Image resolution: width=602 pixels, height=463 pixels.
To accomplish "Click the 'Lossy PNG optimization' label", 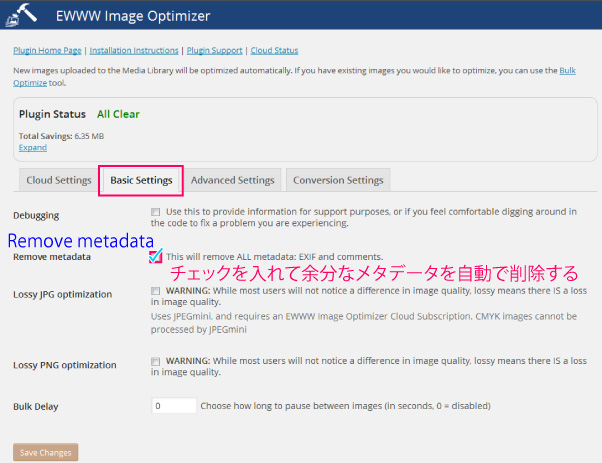I will point(64,365).
